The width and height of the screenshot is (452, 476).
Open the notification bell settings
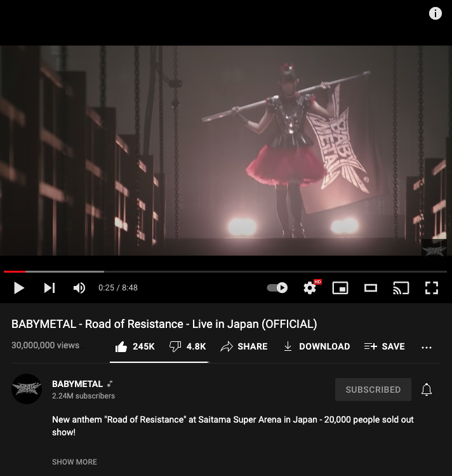(427, 390)
